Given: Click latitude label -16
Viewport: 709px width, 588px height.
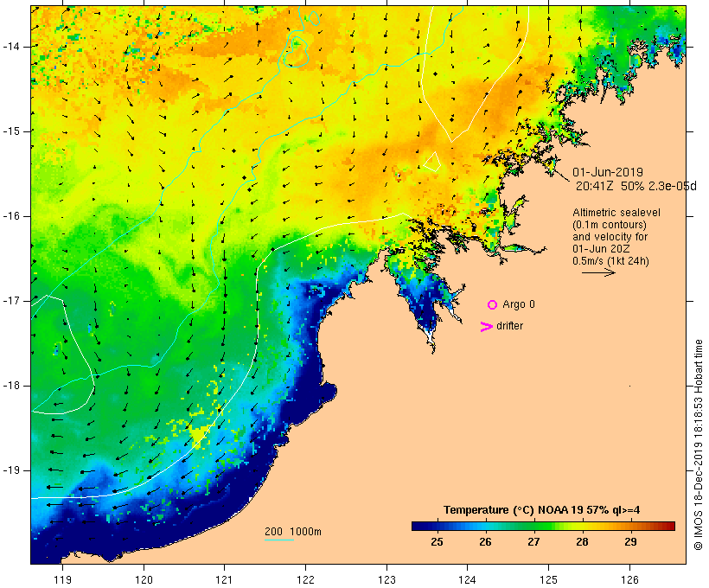Looking at the screenshot, I should pyautogui.click(x=11, y=216).
